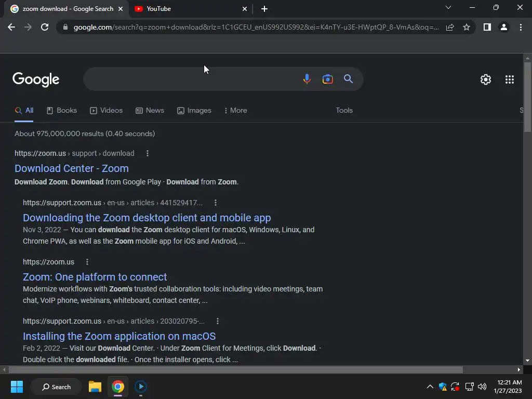Open Downloading the Zoom desktop client link

coord(147,218)
